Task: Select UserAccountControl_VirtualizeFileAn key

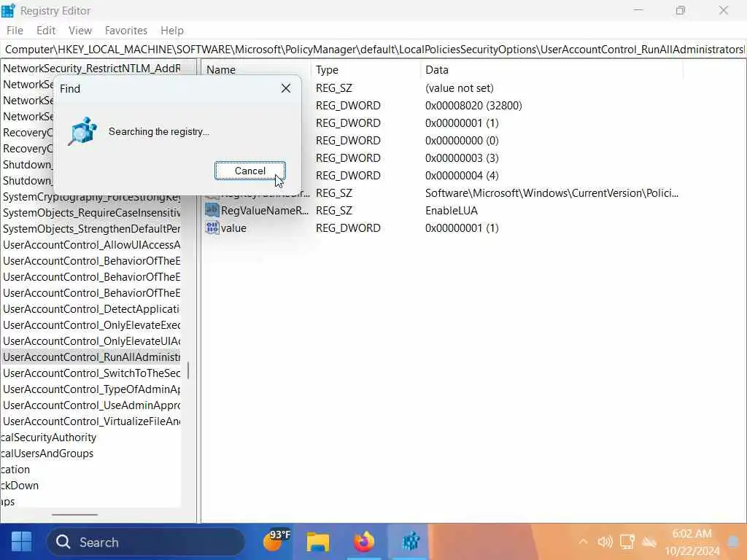Action: [x=91, y=421]
